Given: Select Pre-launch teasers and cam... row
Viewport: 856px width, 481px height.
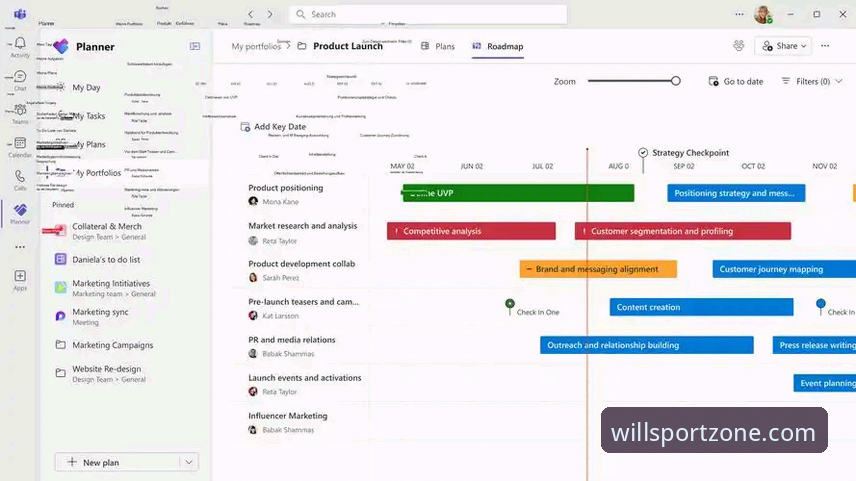Looking at the screenshot, I should 304,301.
